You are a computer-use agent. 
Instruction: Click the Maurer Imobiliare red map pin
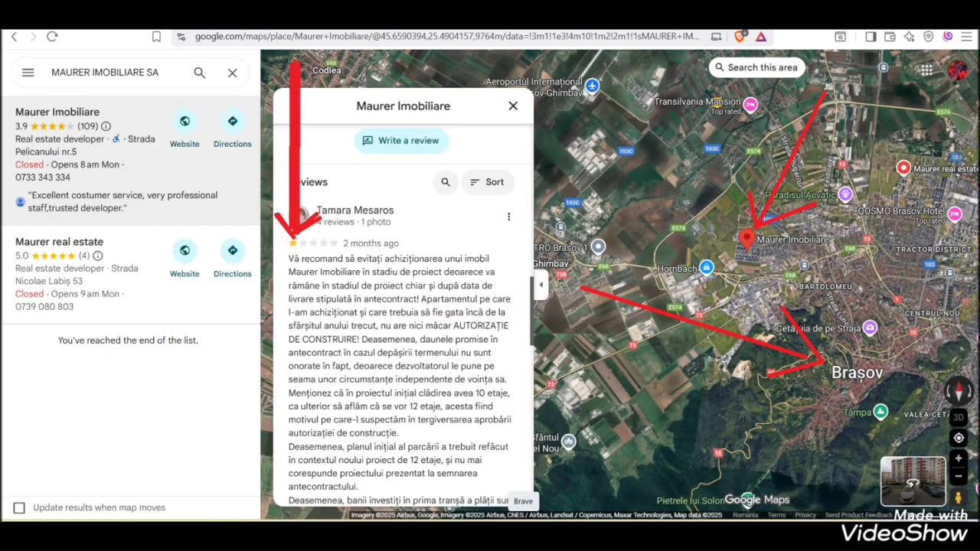point(747,238)
